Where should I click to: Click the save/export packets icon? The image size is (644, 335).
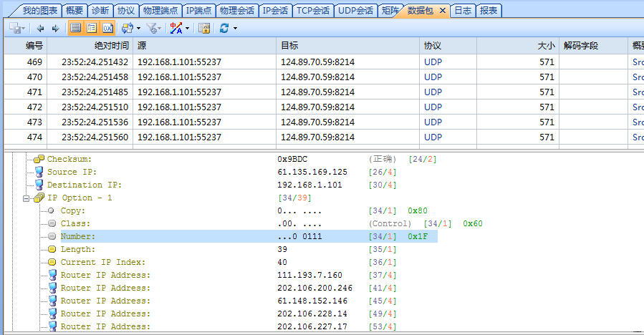15,29
